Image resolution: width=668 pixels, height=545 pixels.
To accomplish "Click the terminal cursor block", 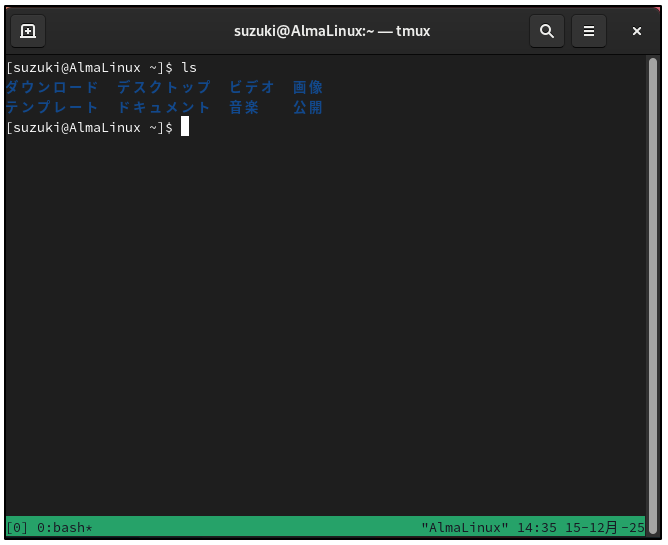I will point(185,128).
